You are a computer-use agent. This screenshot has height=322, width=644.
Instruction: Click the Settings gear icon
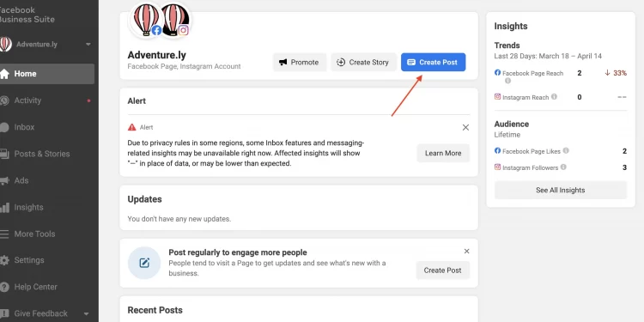4,260
